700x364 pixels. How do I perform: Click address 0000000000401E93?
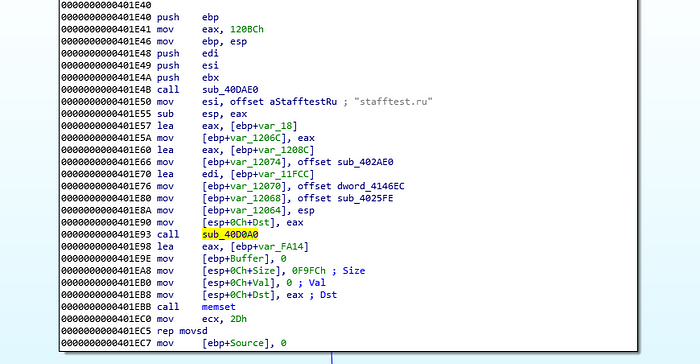coord(106,234)
